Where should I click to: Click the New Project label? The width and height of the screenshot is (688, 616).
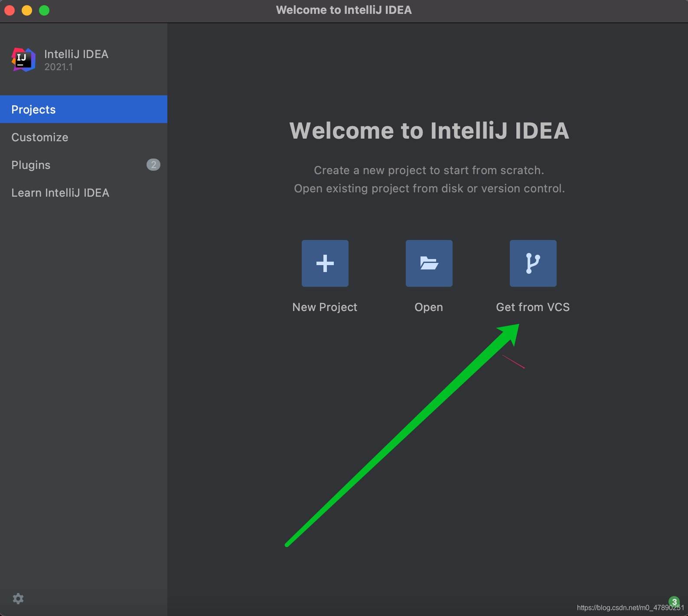325,307
